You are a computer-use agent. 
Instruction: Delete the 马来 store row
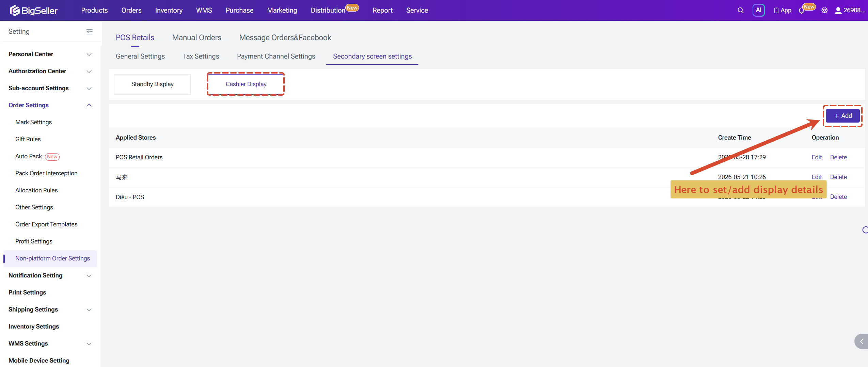pyautogui.click(x=838, y=177)
